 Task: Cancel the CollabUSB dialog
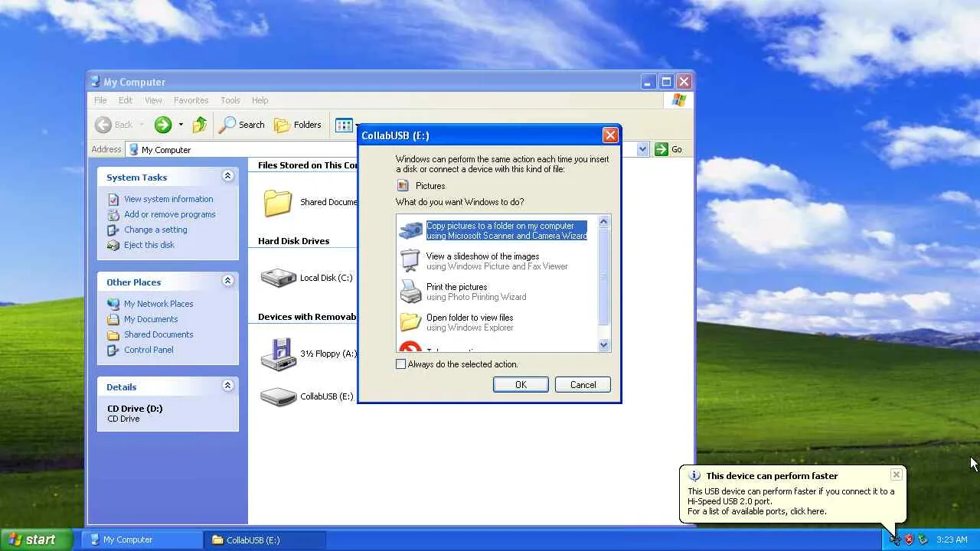(x=583, y=385)
